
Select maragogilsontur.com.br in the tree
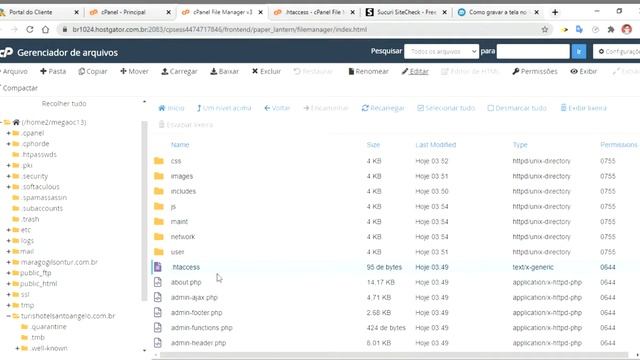point(59,262)
